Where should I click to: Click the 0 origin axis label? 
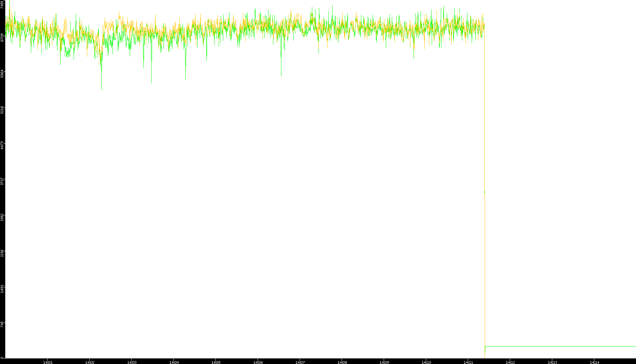coord(2,358)
